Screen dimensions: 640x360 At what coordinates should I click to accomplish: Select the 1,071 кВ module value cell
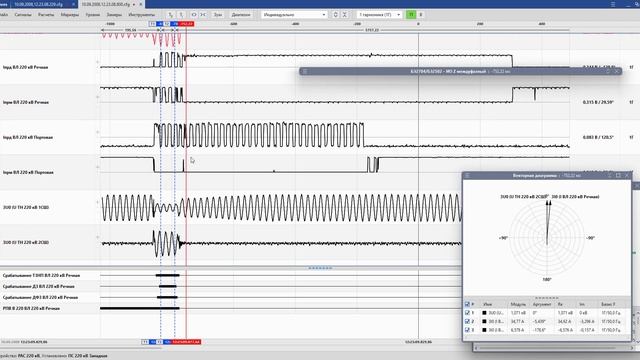tap(518, 313)
